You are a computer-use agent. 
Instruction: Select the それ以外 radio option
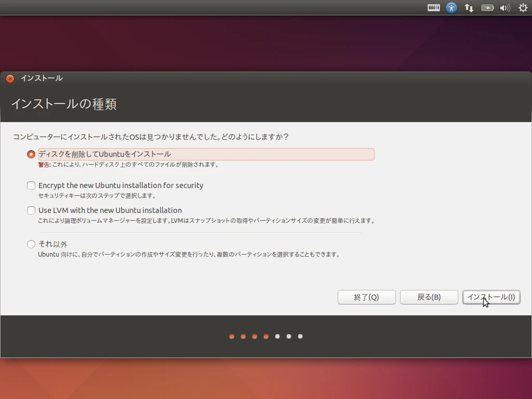coord(31,244)
